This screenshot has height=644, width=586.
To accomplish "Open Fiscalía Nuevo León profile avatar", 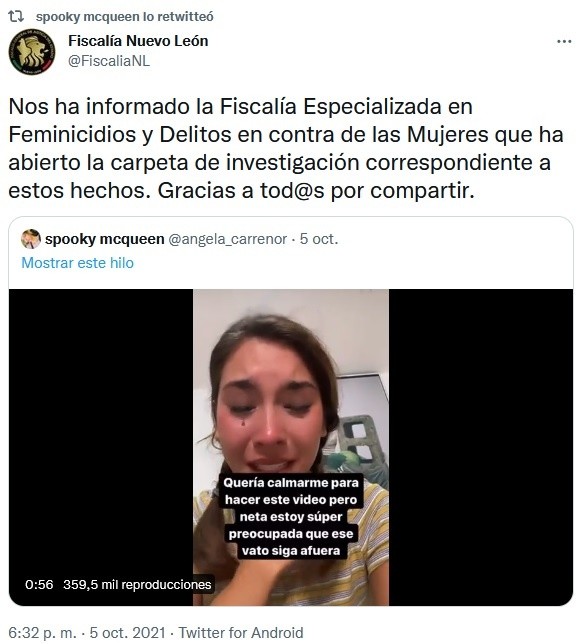I will (32, 52).
